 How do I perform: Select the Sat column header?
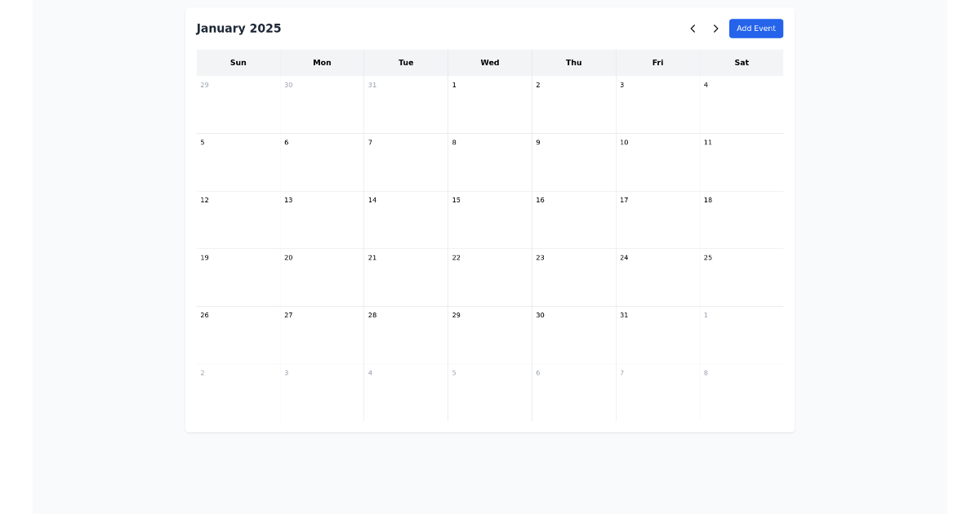click(x=742, y=63)
